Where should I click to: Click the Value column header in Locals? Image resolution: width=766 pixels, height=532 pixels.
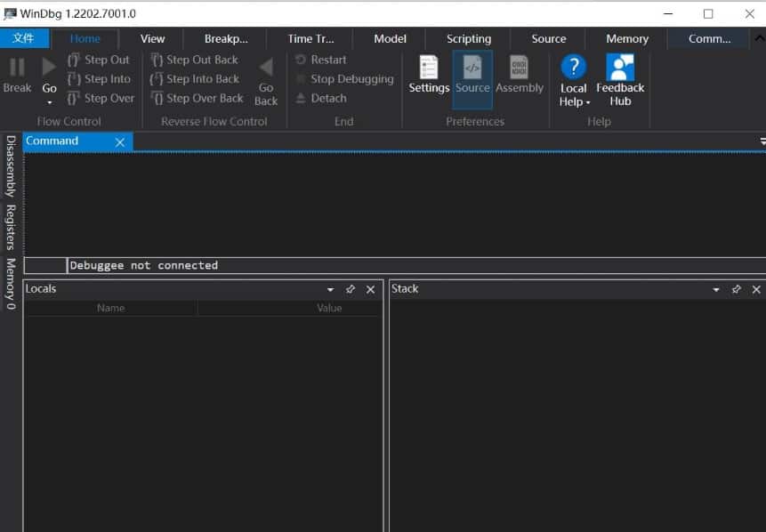click(329, 308)
